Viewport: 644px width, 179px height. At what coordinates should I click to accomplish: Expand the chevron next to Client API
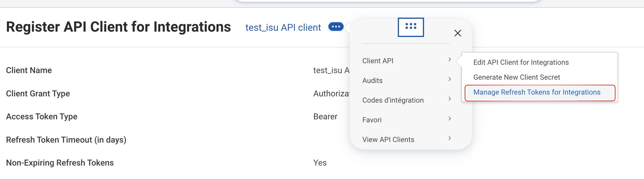449,60
